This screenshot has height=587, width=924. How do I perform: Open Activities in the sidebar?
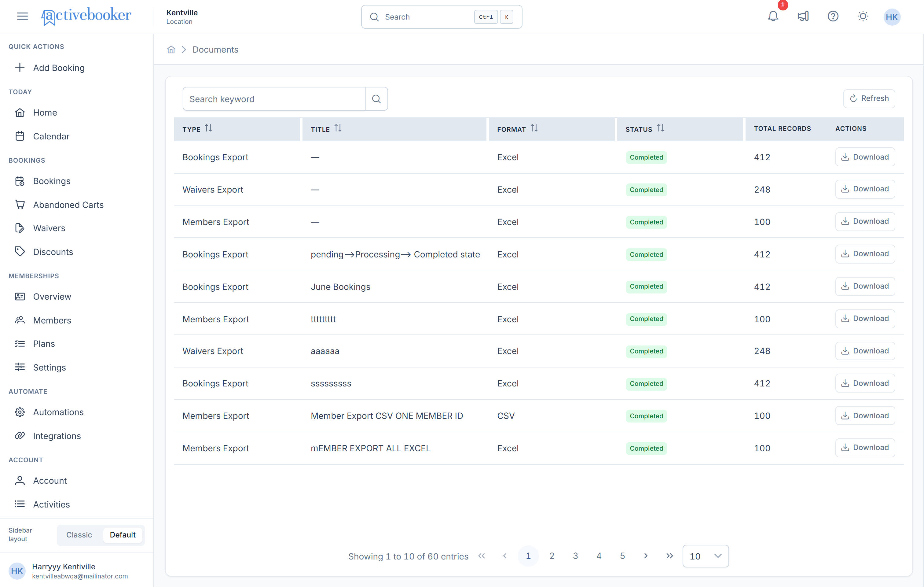42,504
